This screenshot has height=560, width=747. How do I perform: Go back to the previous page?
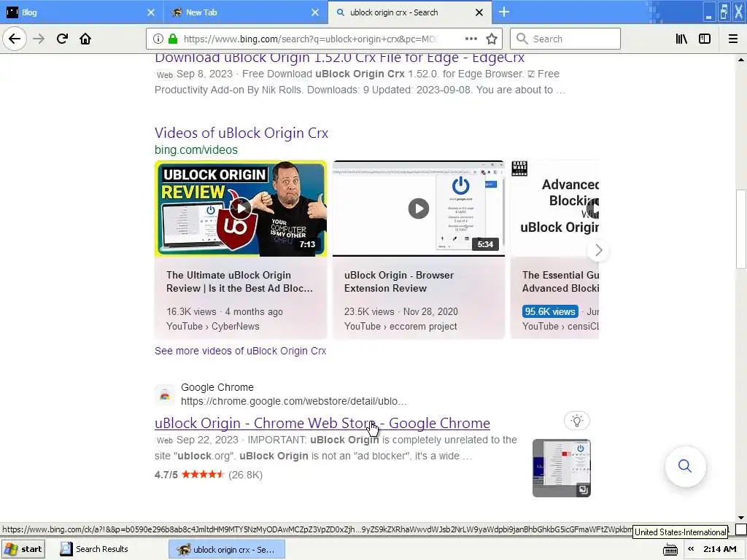click(x=15, y=39)
